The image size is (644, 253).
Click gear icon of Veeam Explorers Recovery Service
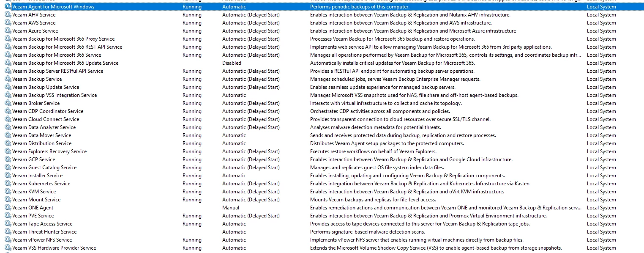point(8,151)
